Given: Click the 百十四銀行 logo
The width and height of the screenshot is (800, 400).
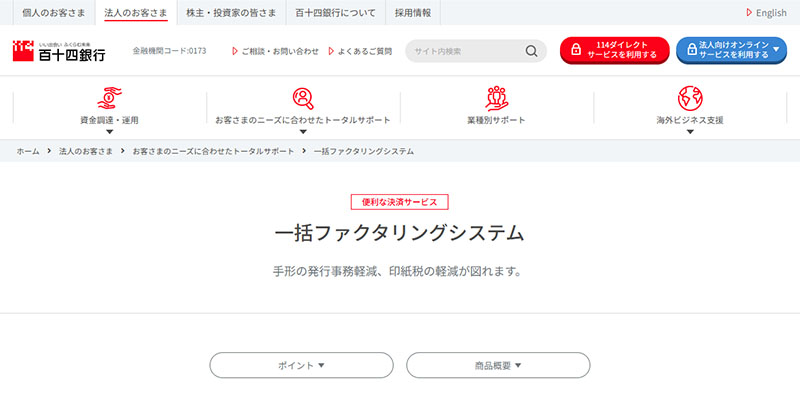Looking at the screenshot, I should tap(59, 51).
